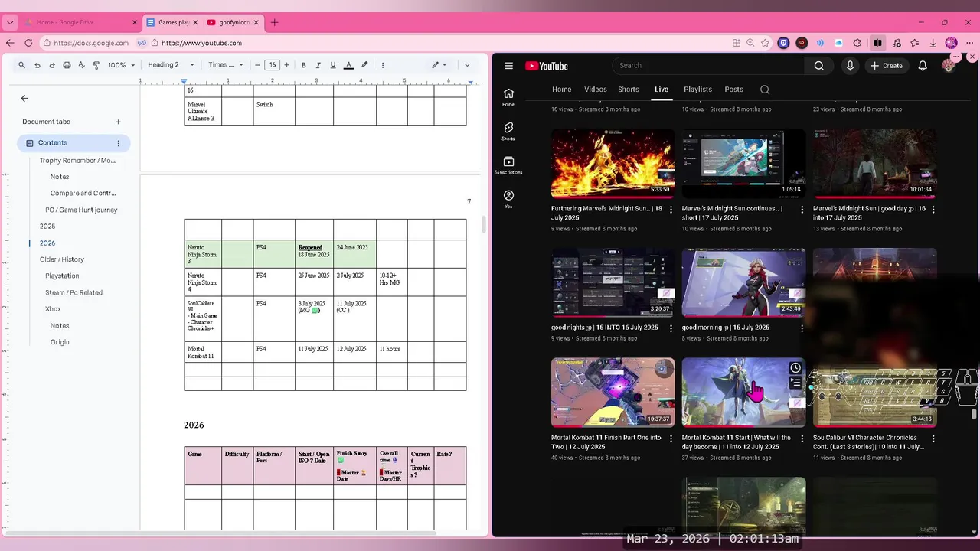Jump to Xbox outline heading
This screenshot has width=980, height=551.
[53, 309]
